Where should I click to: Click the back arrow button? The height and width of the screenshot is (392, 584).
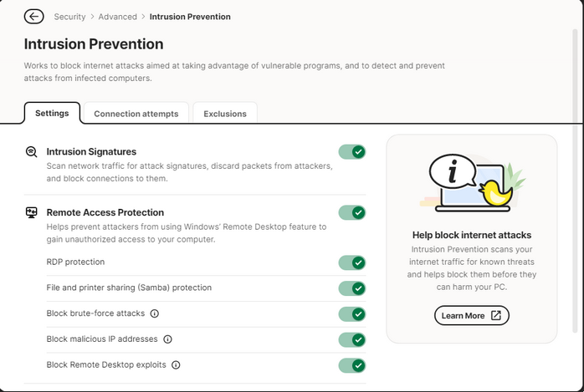click(x=33, y=17)
